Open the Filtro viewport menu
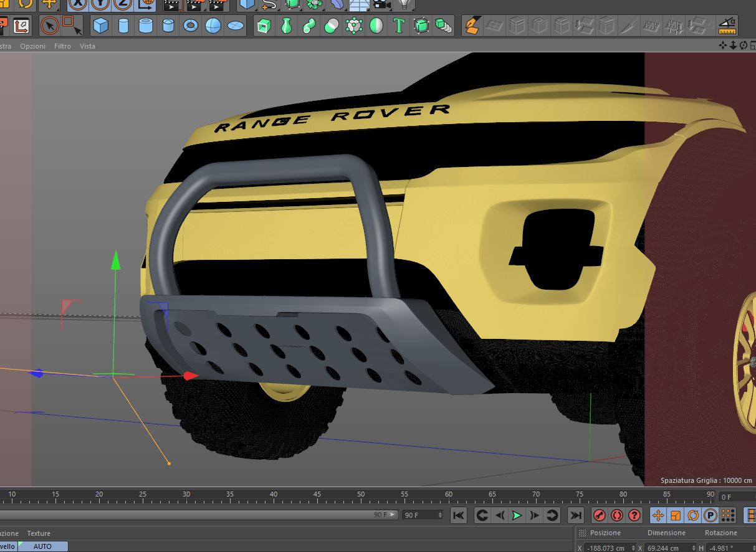 click(62, 46)
